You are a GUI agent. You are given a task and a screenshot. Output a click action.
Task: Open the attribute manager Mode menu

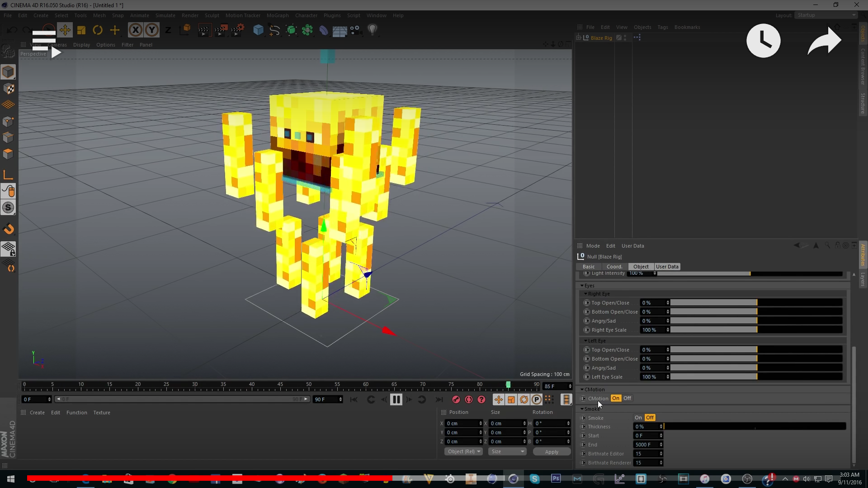click(593, 246)
